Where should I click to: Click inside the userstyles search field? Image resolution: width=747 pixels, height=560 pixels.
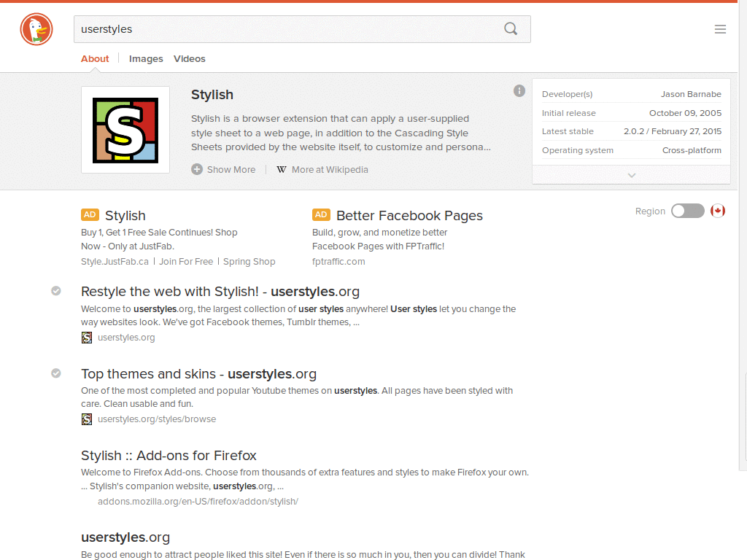point(219,28)
